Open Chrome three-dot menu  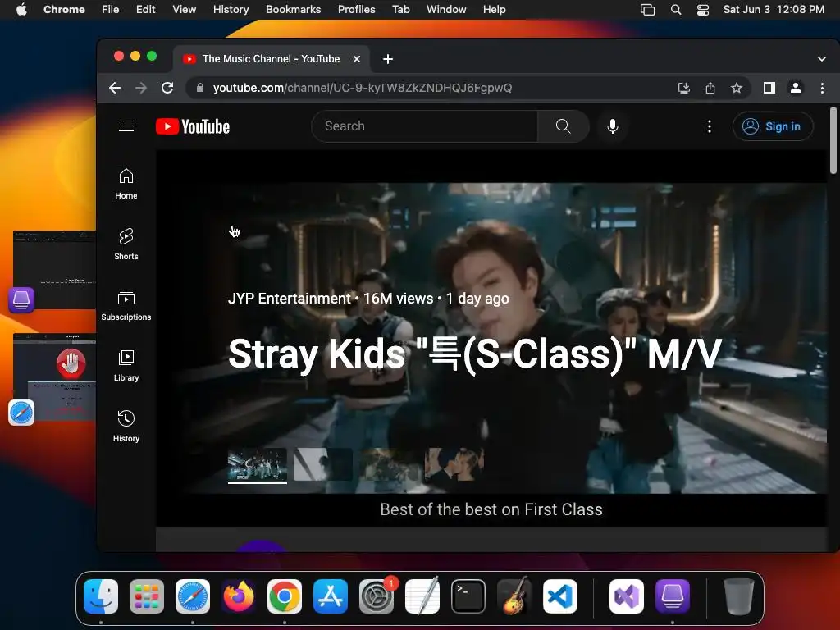tap(822, 88)
